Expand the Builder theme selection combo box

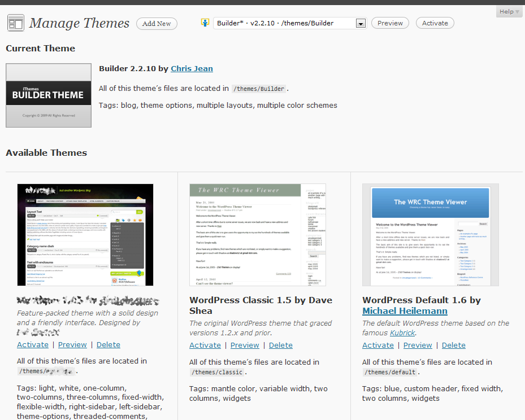[290, 23]
